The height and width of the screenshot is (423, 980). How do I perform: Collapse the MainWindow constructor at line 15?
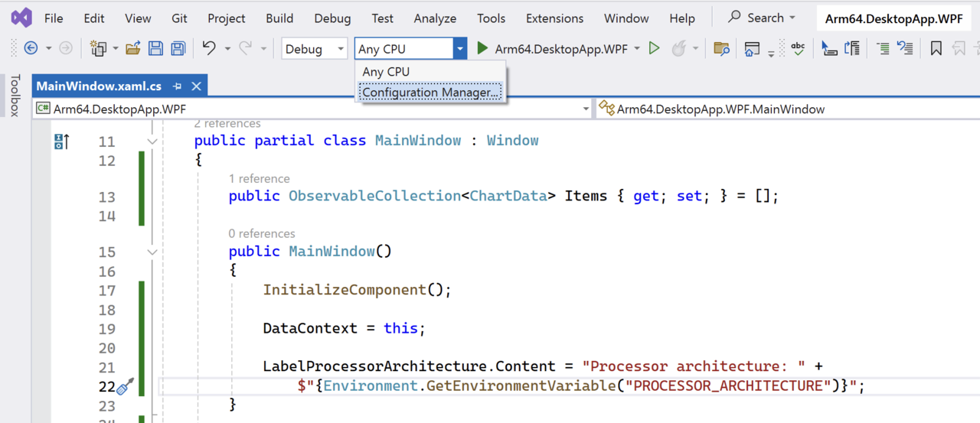click(152, 252)
